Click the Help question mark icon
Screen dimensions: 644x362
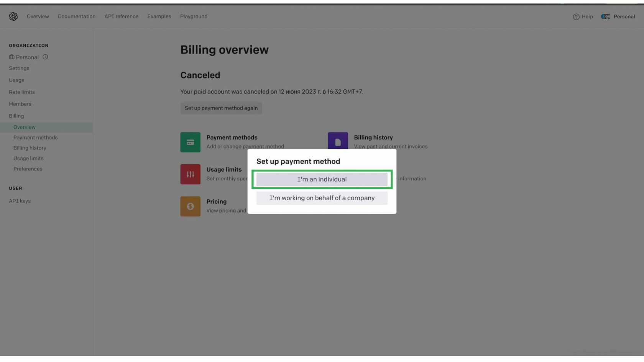coord(576,17)
